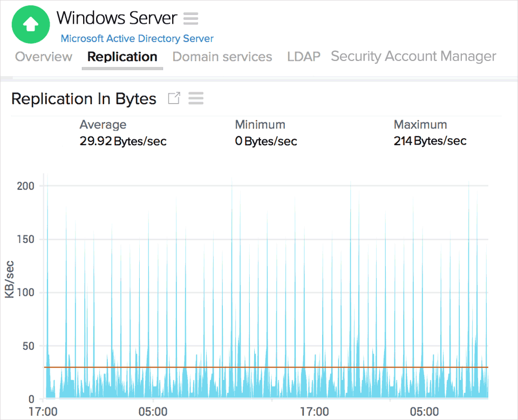This screenshot has width=518, height=420.
Task: Click the Average value 29.92 Bytes/sec
Action: [x=122, y=141]
